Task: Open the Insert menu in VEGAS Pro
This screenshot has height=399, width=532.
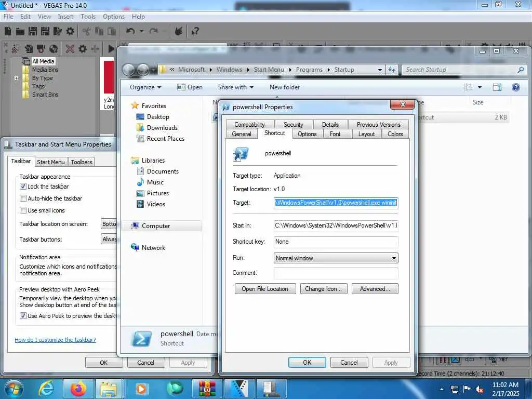Action: click(x=65, y=16)
